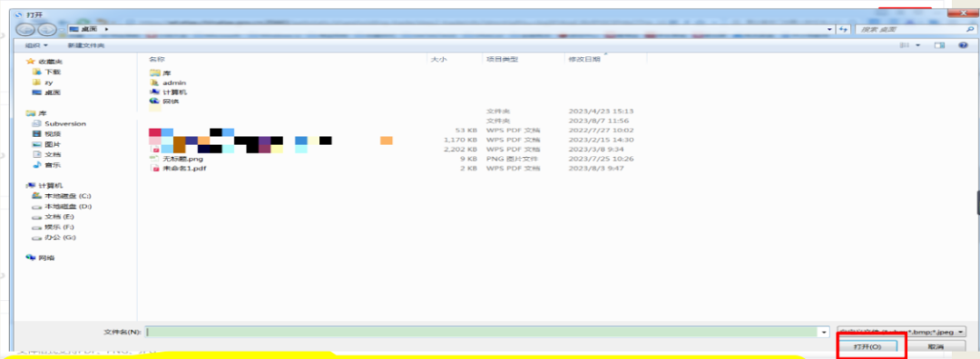This screenshot has width=980, height=359.
Task: Click the 取消 button
Action: [936, 346]
